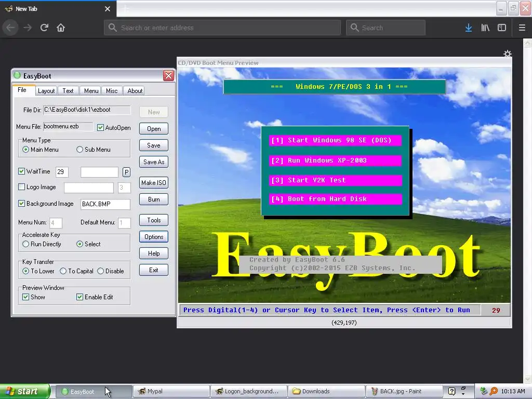This screenshot has width=532, height=399.
Task: Select To Lower key transfer
Action: (26, 271)
